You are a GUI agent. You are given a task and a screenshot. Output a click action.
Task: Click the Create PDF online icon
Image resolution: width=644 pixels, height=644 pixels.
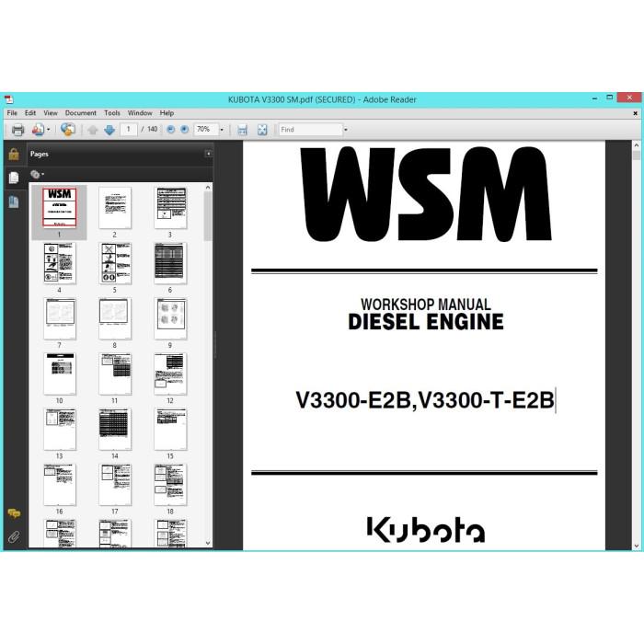(x=39, y=130)
